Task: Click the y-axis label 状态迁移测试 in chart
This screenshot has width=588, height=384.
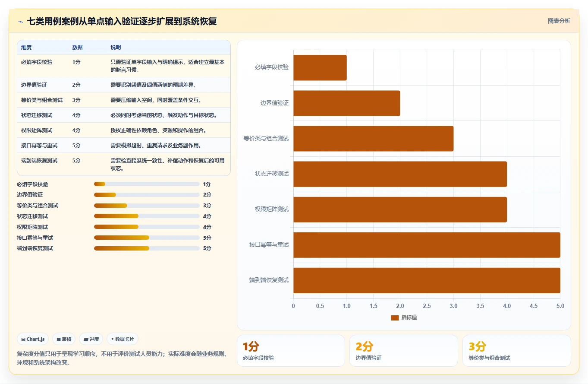Action: pos(272,174)
